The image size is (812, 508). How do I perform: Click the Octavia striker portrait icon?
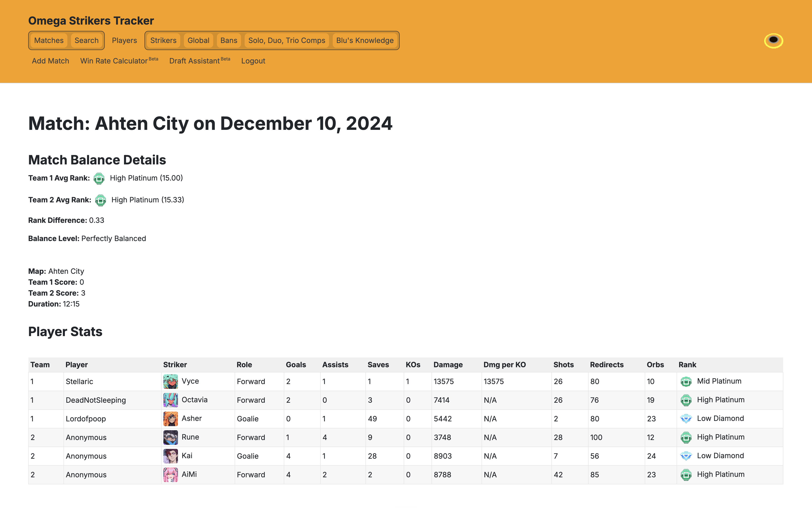(170, 400)
